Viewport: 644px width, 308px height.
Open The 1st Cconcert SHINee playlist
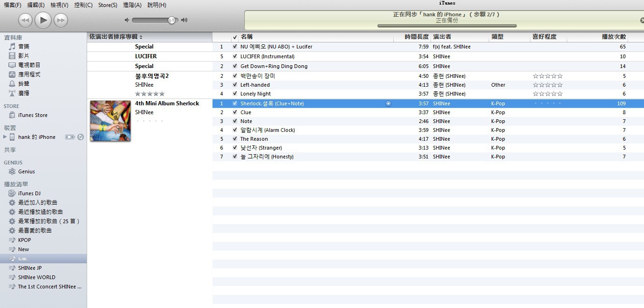(x=49, y=287)
